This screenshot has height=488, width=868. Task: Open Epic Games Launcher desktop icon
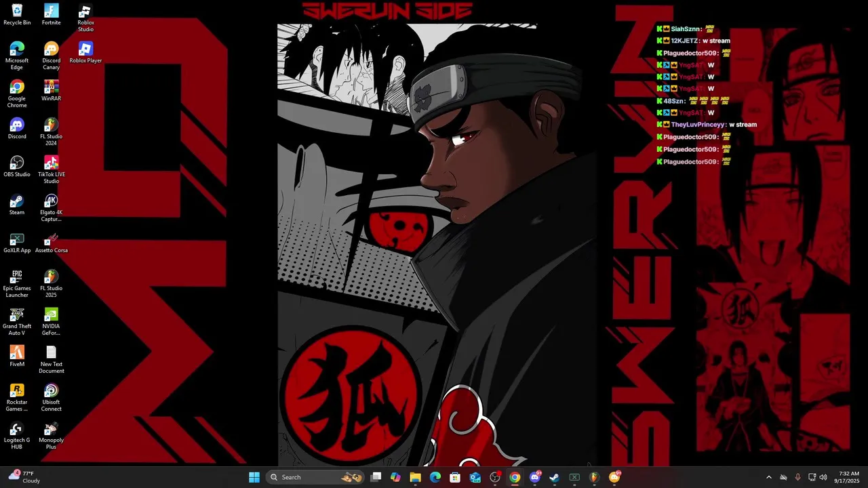[x=17, y=284]
